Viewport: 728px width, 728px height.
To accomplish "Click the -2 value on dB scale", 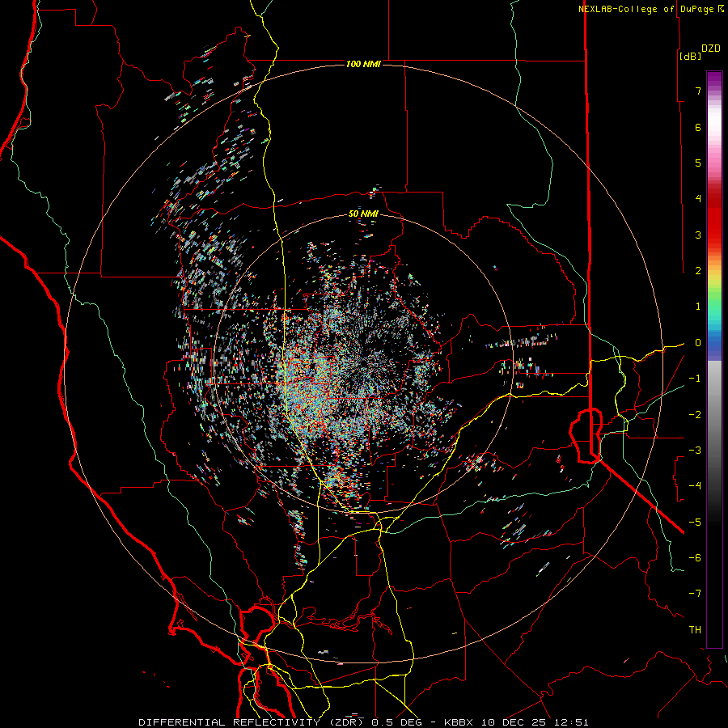I will [x=695, y=415].
